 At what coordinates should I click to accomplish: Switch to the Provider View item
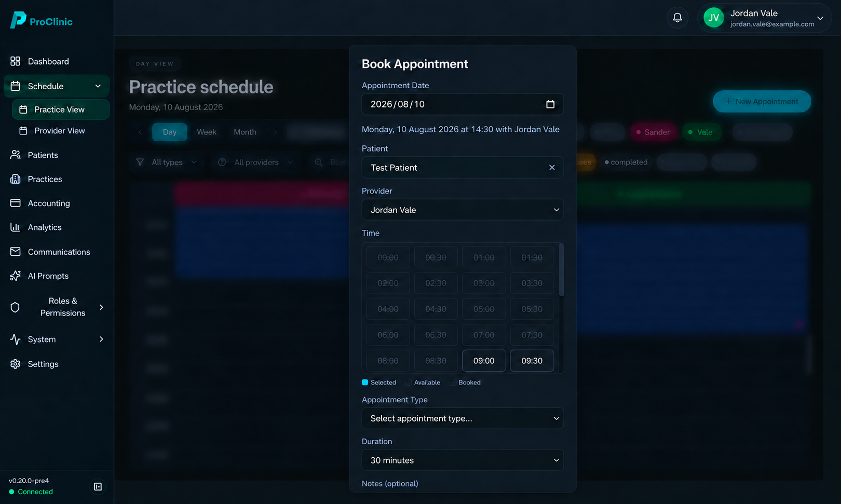point(61,131)
